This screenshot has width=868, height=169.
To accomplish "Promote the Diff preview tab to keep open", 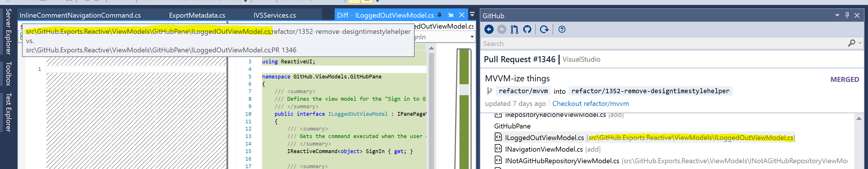I will [x=451, y=15].
